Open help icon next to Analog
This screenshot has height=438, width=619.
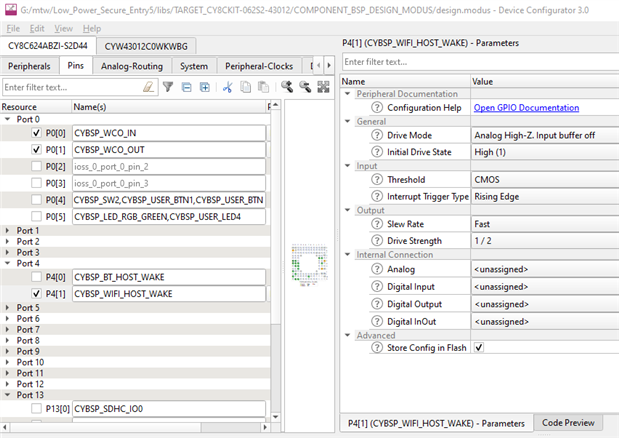(x=377, y=269)
